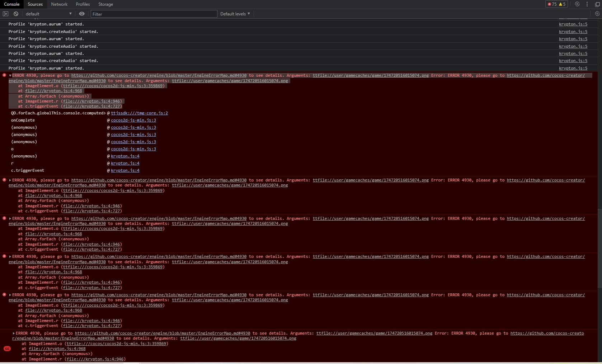
Task: Click the yellow warning count of 5
Action: 562,4
